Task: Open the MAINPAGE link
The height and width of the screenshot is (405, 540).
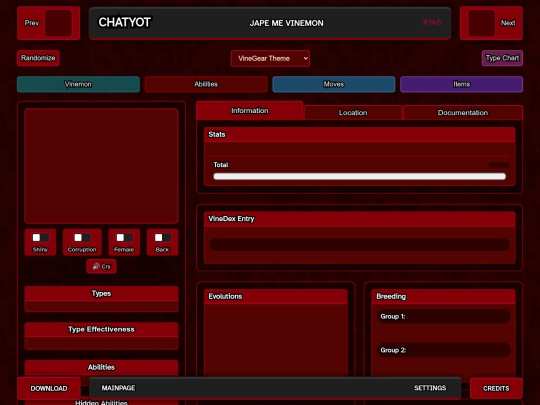Action: [x=118, y=388]
